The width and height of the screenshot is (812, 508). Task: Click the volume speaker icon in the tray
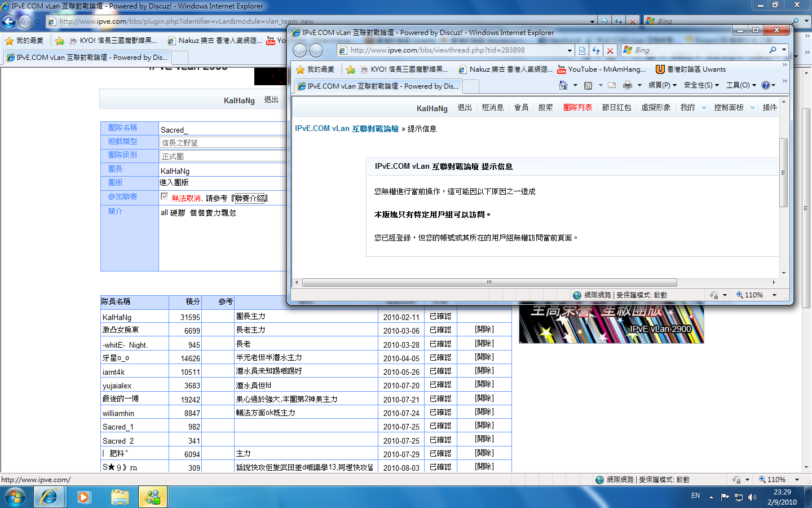[752, 497]
